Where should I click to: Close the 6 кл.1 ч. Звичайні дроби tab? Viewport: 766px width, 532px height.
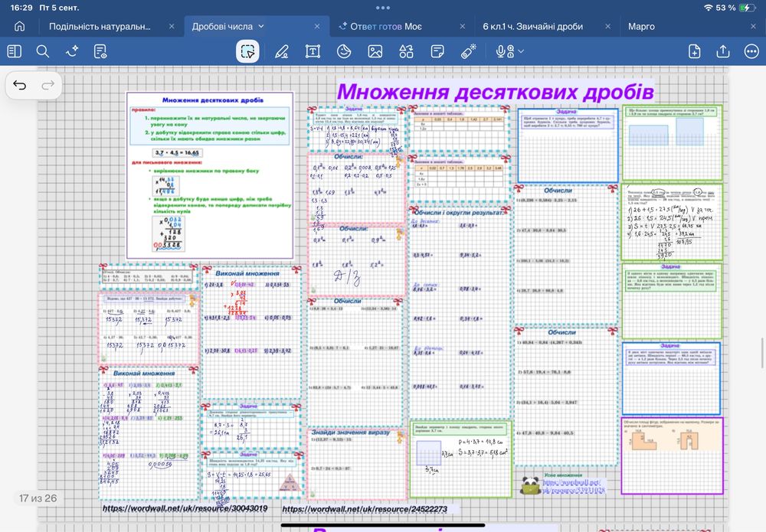click(x=607, y=26)
